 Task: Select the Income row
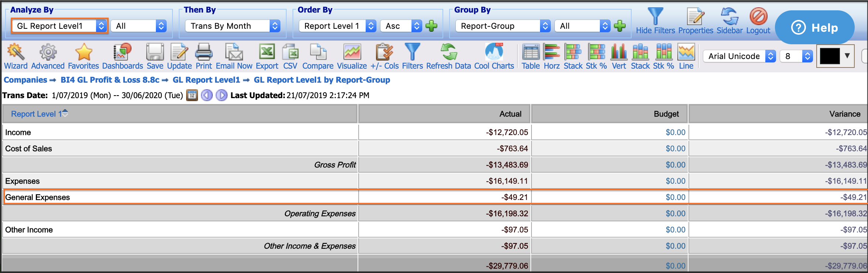click(435, 132)
